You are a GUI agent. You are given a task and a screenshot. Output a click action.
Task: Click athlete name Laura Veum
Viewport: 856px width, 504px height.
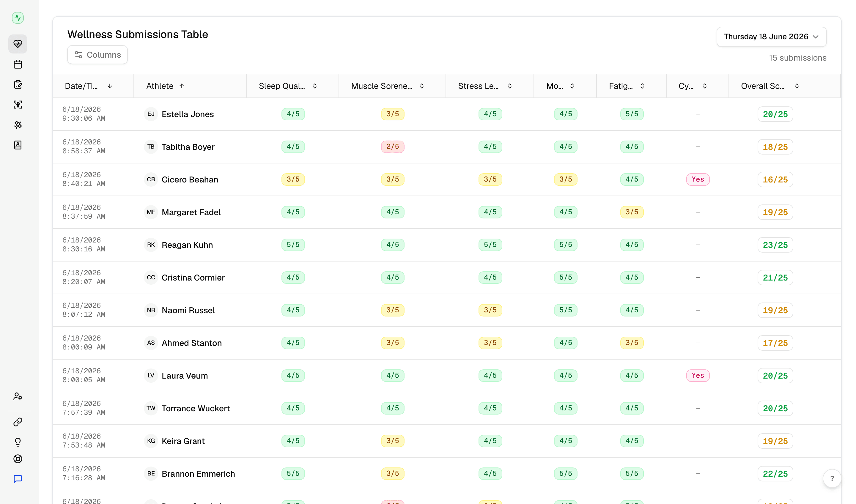point(185,376)
